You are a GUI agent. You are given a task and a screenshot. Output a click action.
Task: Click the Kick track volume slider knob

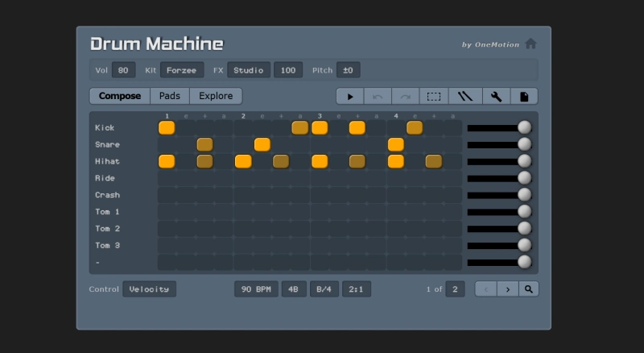click(x=525, y=127)
